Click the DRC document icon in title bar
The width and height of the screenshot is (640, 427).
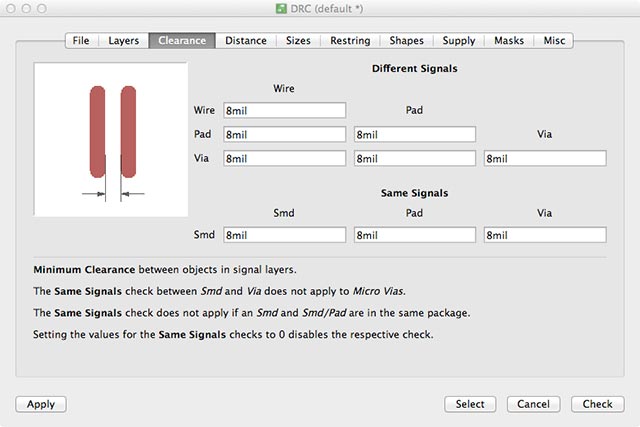(281, 9)
